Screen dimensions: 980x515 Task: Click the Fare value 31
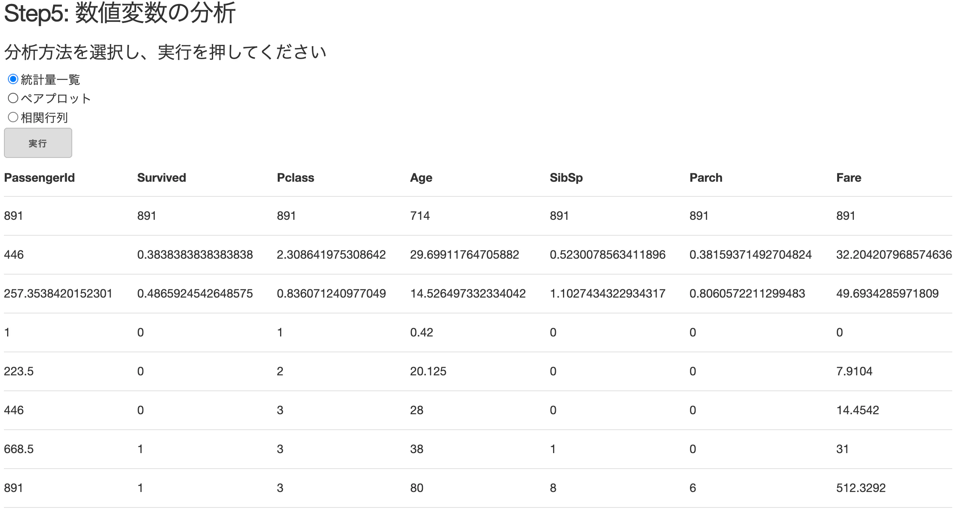click(842, 449)
